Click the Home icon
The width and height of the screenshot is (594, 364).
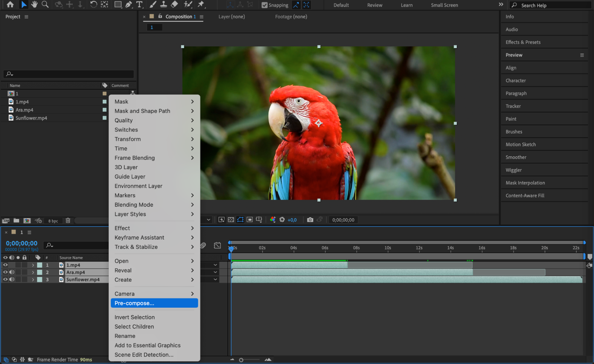click(x=10, y=4)
